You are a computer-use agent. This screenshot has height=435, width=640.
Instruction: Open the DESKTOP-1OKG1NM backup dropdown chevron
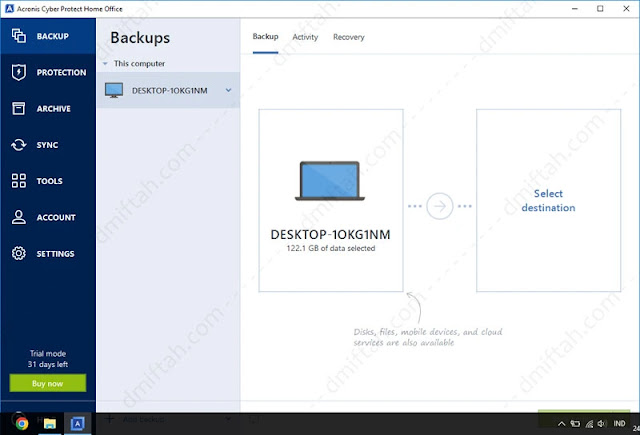[229, 90]
